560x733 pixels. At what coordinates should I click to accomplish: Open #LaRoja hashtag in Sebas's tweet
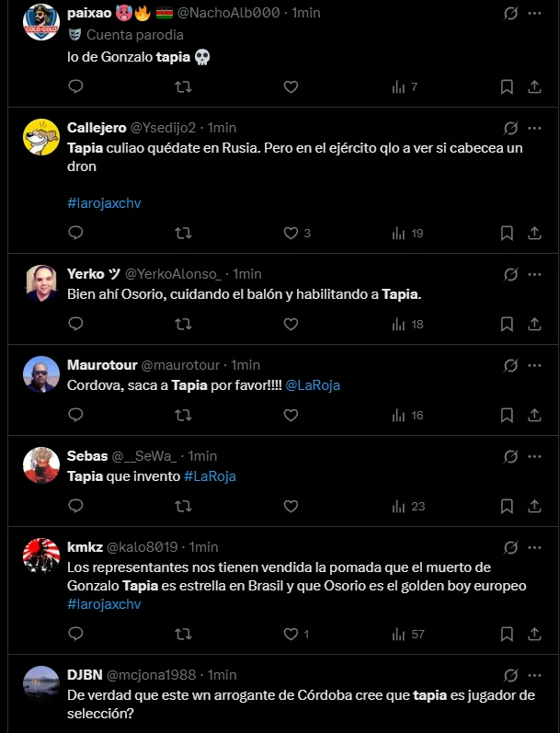pos(211,476)
